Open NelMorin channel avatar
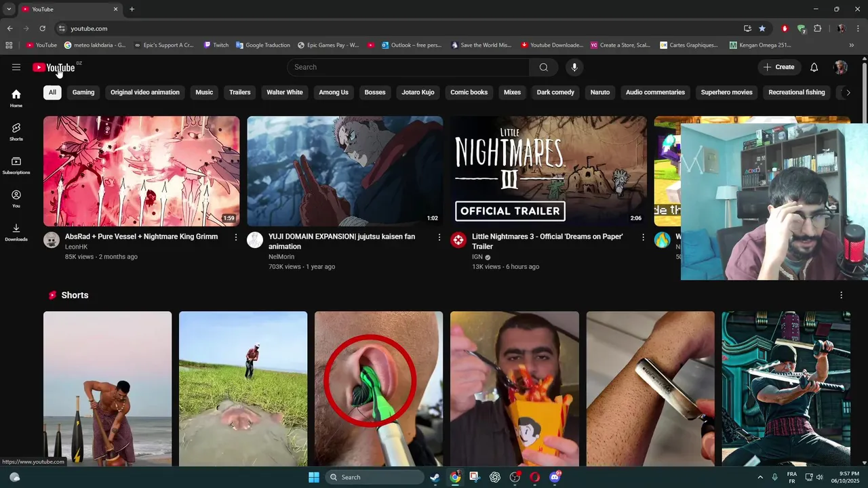This screenshot has height=488, width=868. [x=255, y=240]
